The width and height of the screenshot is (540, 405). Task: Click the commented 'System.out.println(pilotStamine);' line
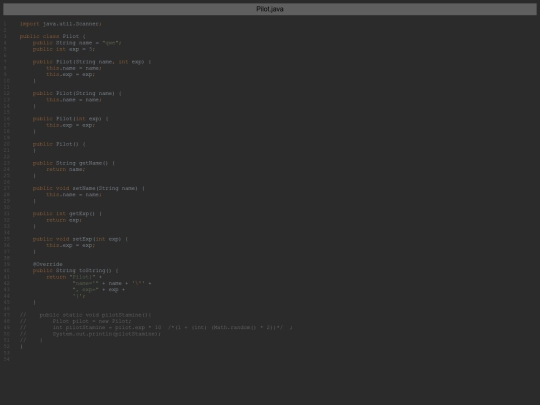90,334
